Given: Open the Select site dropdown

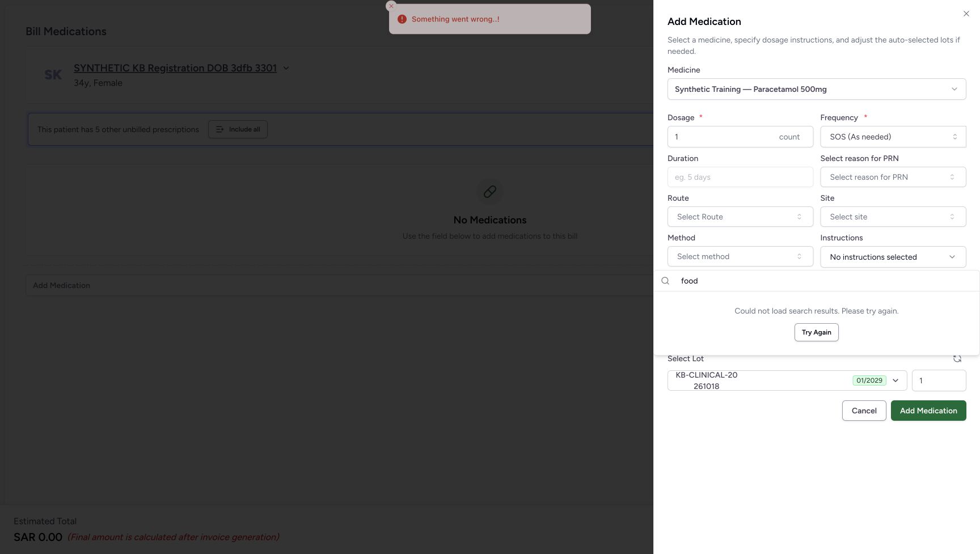Looking at the screenshot, I should pyautogui.click(x=893, y=217).
